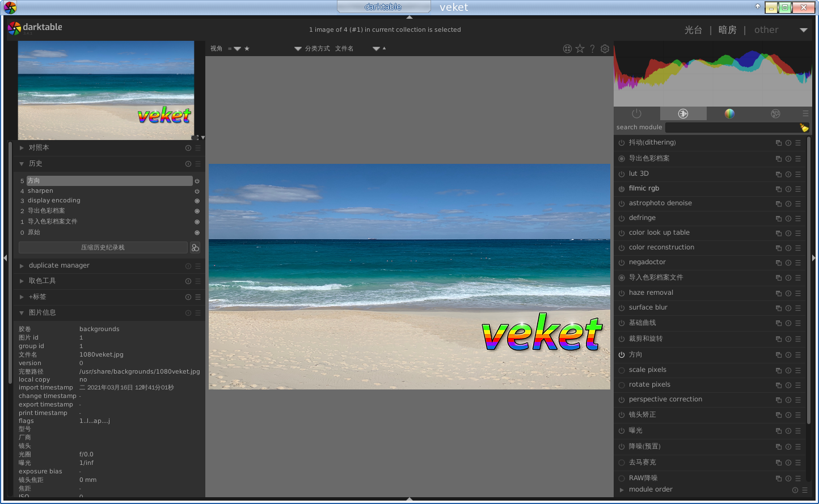This screenshot has width=819, height=504.
Task: Show only active modules via the power tab
Action: (636, 114)
